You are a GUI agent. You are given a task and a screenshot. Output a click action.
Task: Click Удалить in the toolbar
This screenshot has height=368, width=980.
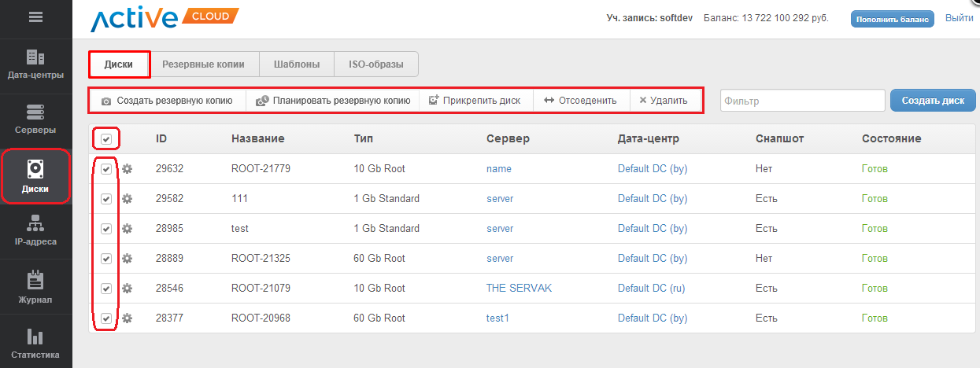coord(663,101)
